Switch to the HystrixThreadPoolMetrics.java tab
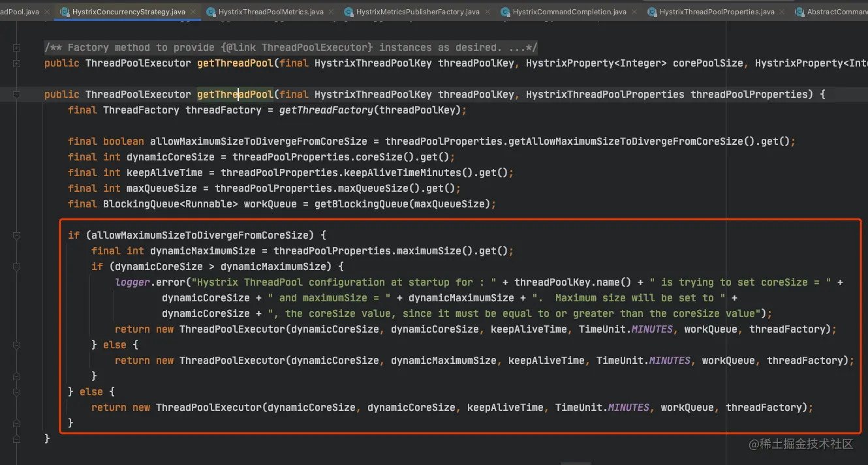This screenshot has width=868, height=465. 271,12
